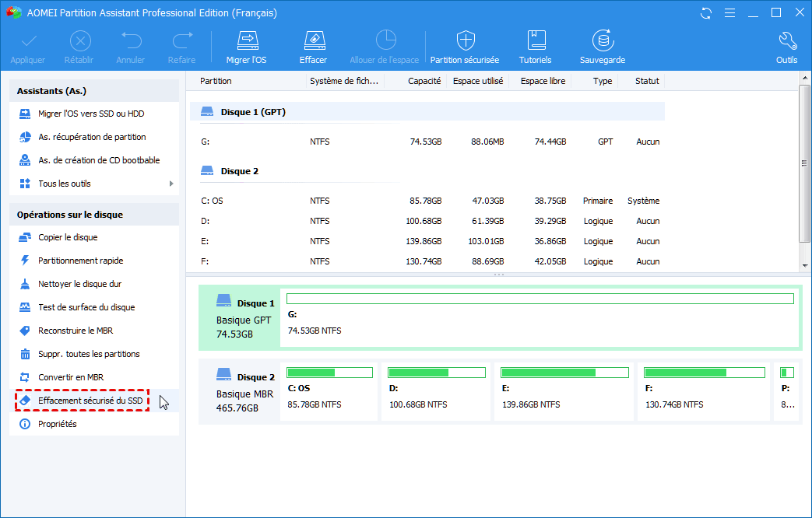Click the refresh icon in title bar
This screenshot has width=812, height=518.
coord(706,13)
